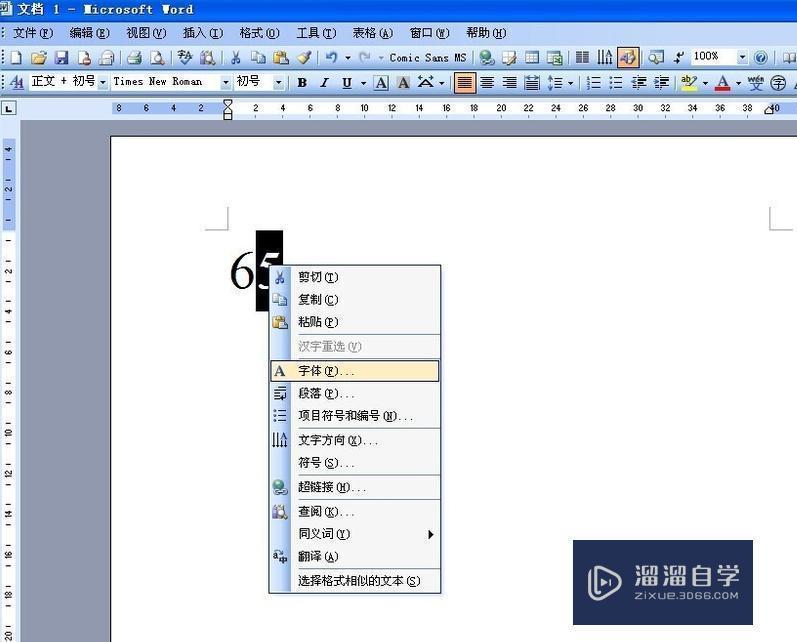Screen dimensions: 797x642
Task: Apply enclosed character formatting icon
Action: pos(778,82)
